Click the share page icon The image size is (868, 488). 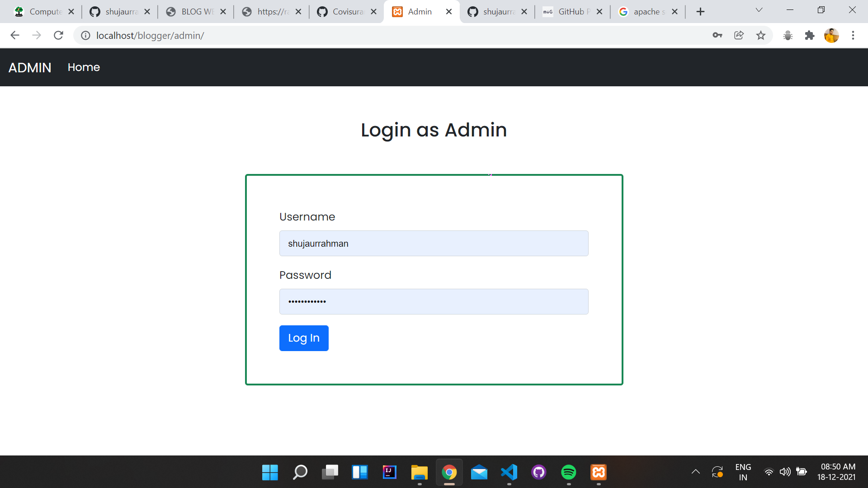pyautogui.click(x=739, y=35)
